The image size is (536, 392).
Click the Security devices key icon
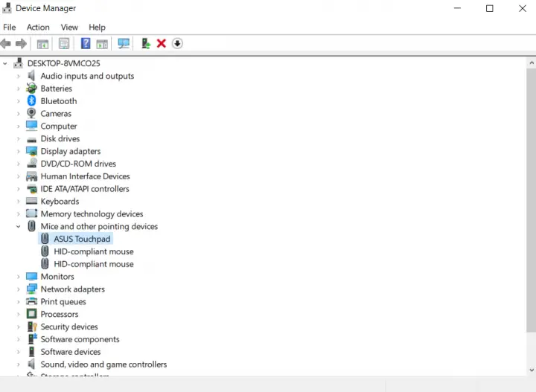[x=32, y=327]
